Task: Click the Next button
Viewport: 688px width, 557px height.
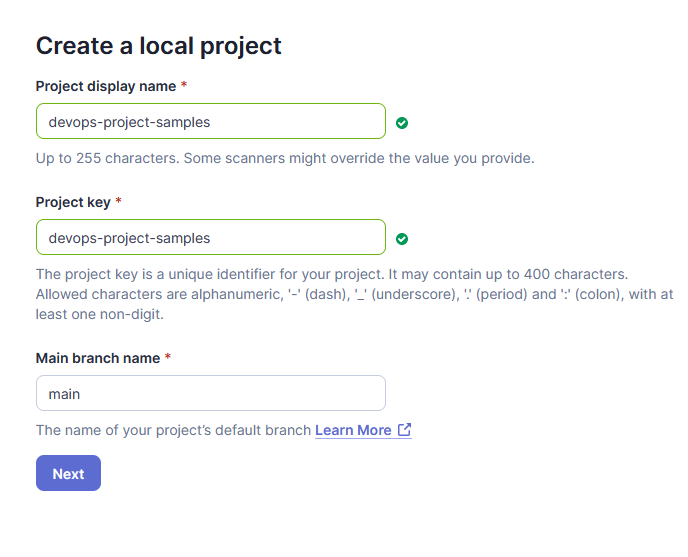Action: tap(68, 473)
